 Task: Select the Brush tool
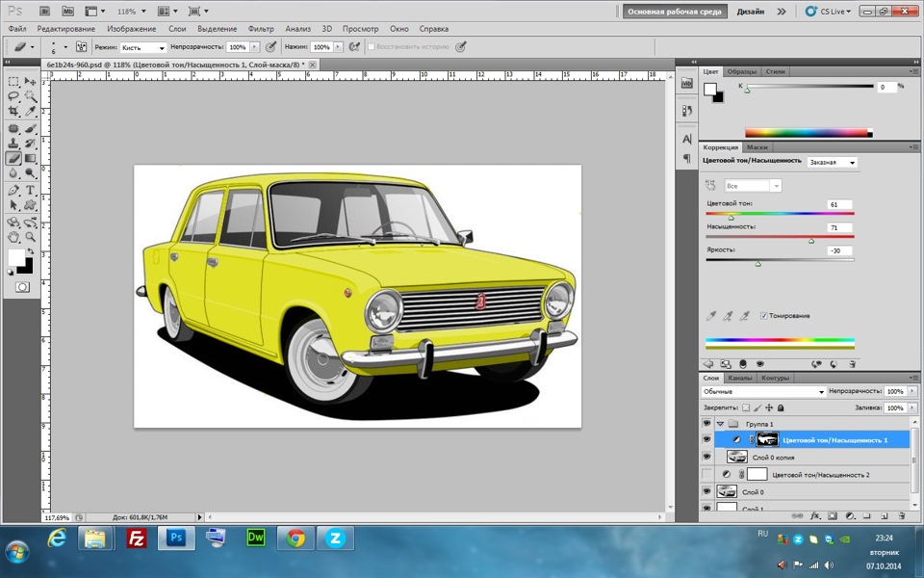click(x=30, y=128)
